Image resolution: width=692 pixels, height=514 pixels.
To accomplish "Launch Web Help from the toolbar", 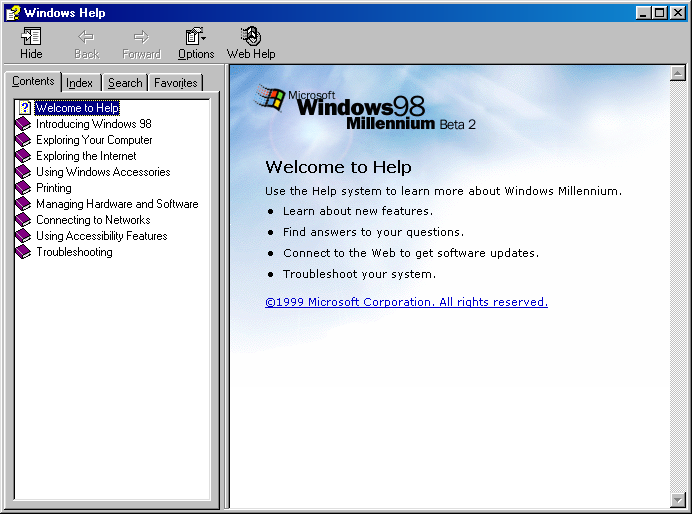I will [250, 37].
